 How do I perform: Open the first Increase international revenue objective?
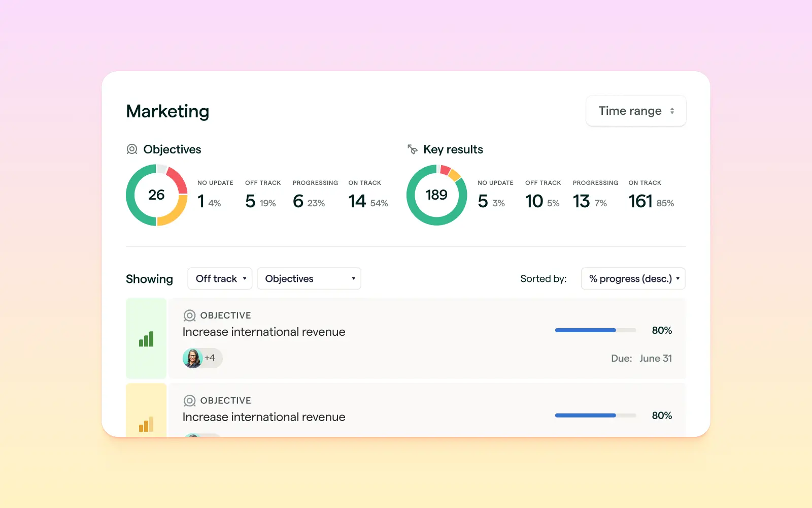[264, 332]
